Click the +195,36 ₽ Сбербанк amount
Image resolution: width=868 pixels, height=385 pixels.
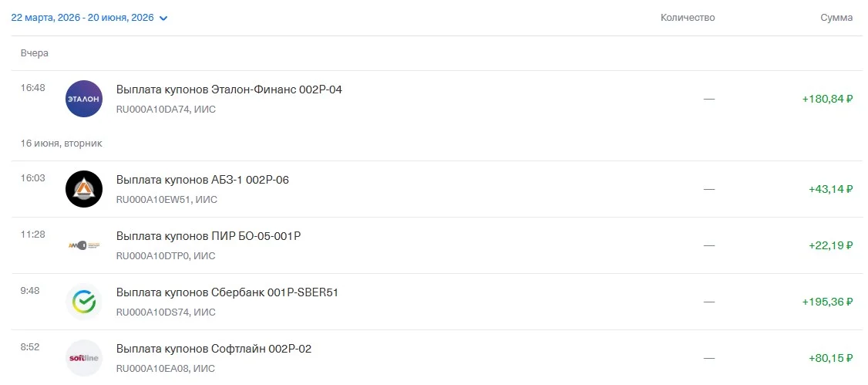pos(828,302)
